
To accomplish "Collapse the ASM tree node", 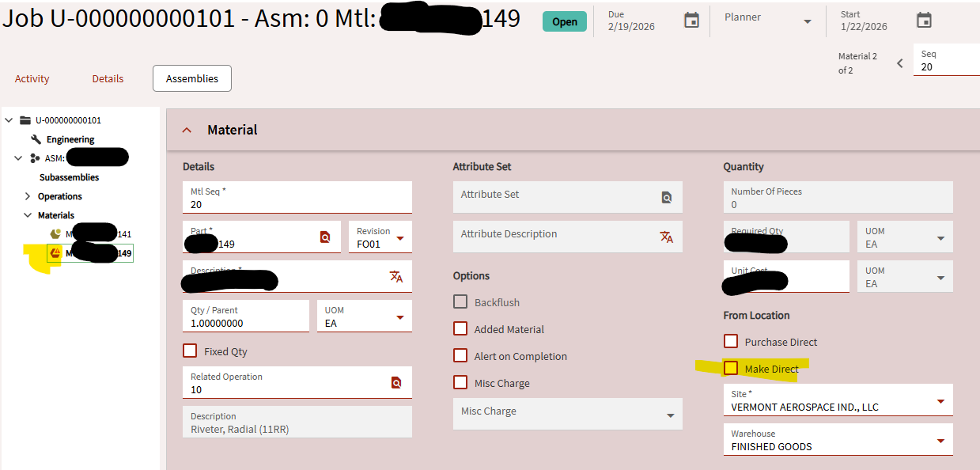I will pos(18,158).
